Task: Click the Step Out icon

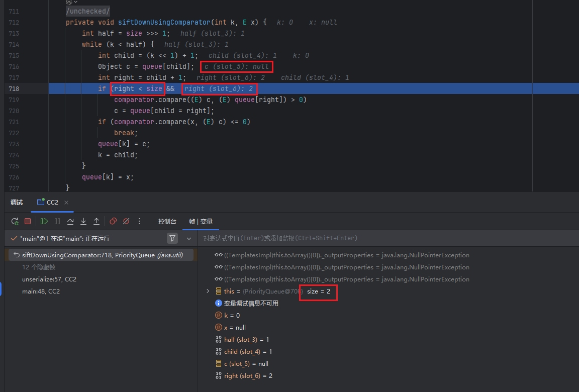Action: pos(96,221)
